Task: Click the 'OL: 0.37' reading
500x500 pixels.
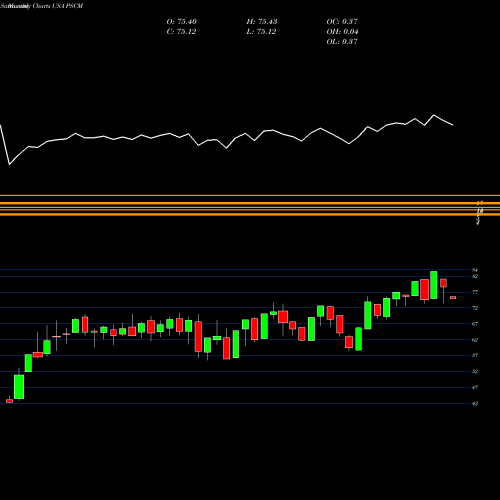Action: tap(342, 42)
